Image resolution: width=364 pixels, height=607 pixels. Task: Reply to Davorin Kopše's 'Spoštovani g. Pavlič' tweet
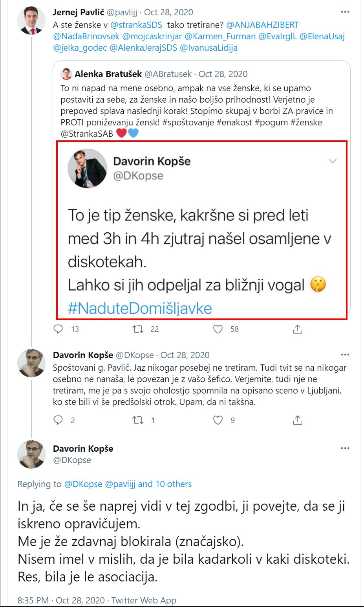click(58, 420)
